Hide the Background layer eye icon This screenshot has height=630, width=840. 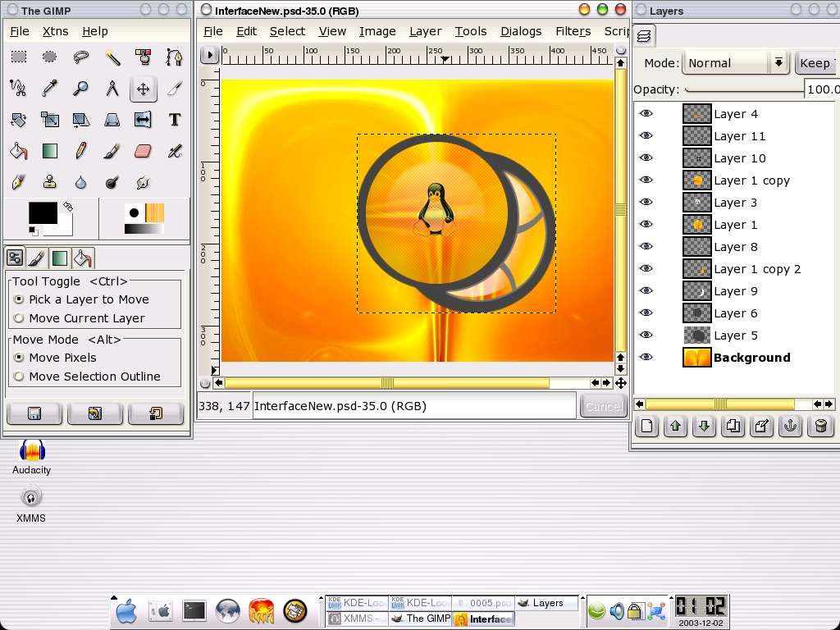click(646, 358)
